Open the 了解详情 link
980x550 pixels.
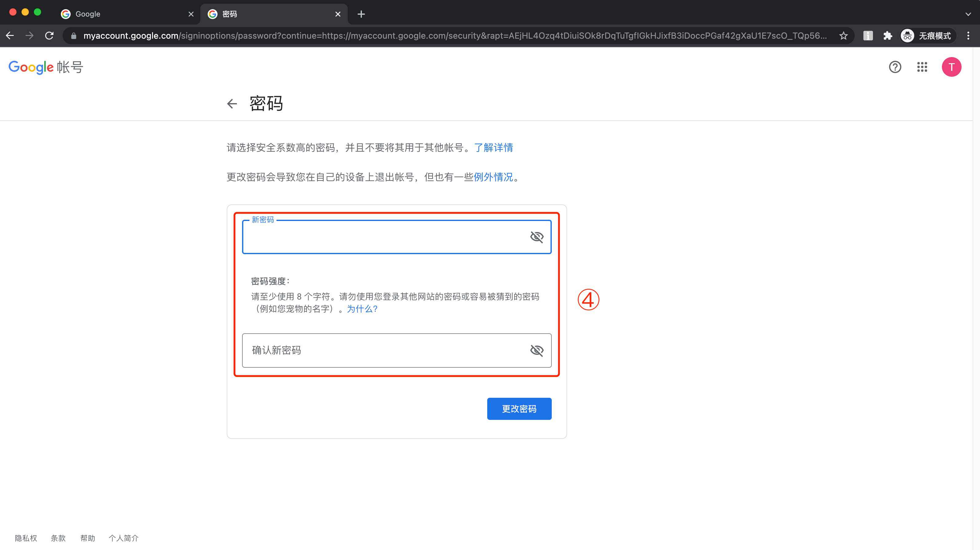tap(493, 148)
